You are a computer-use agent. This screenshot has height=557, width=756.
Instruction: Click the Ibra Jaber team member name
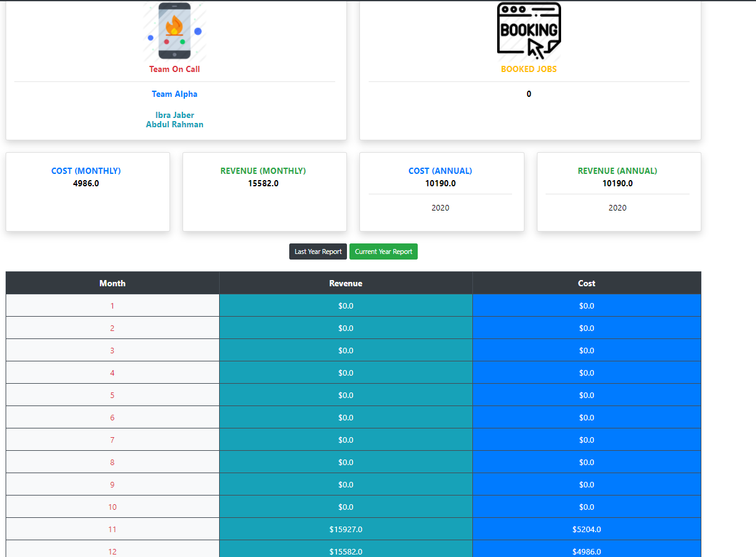174,115
